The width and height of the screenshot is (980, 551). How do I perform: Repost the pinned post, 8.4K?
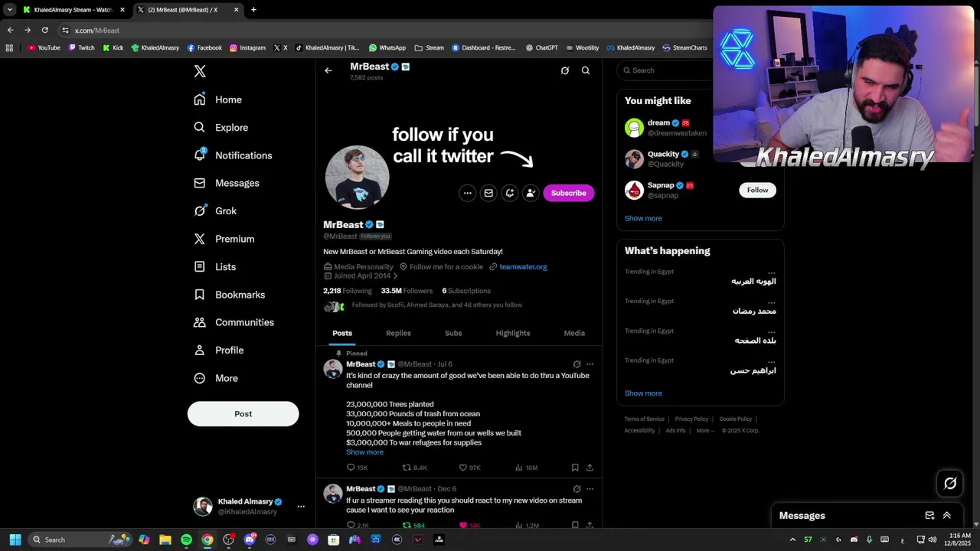click(x=415, y=468)
